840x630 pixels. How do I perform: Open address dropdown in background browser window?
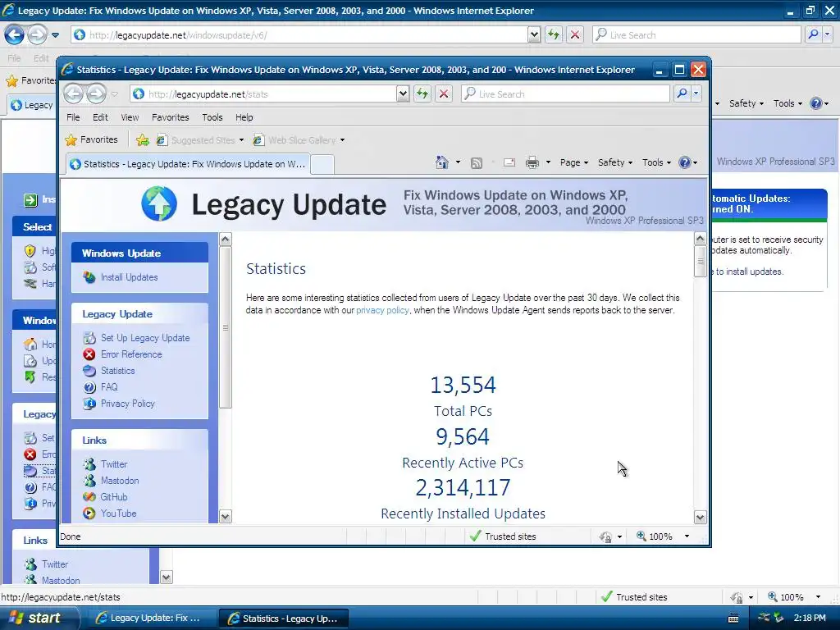click(533, 34)
